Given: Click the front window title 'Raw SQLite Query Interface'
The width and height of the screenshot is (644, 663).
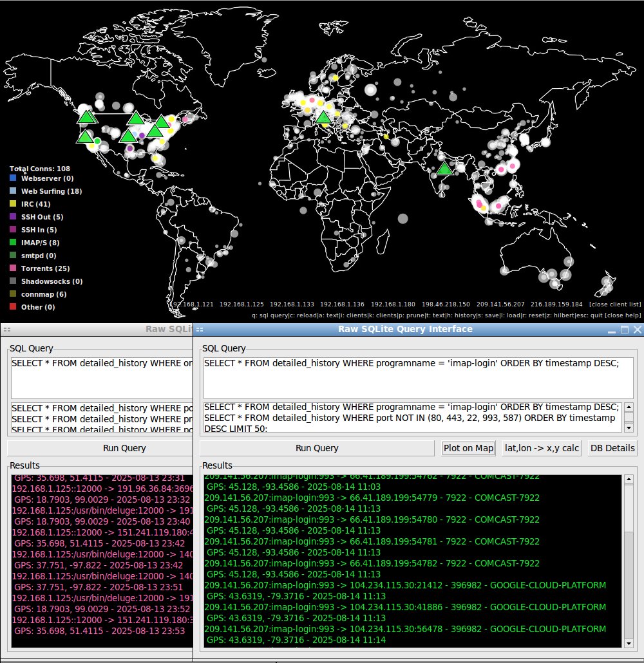Looking at the screenshot, I should (x=405, y=330).
